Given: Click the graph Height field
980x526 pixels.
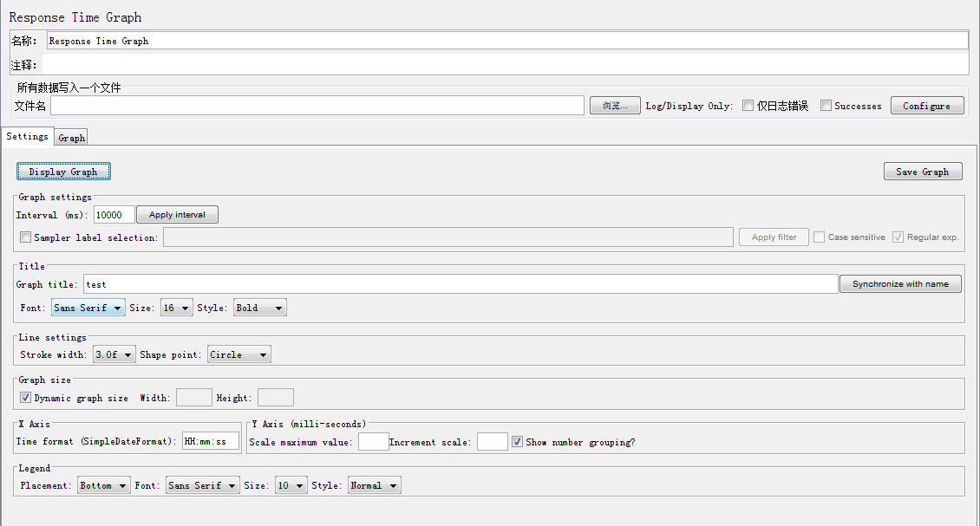Looking at the screenshot, I should pos(276,397).
